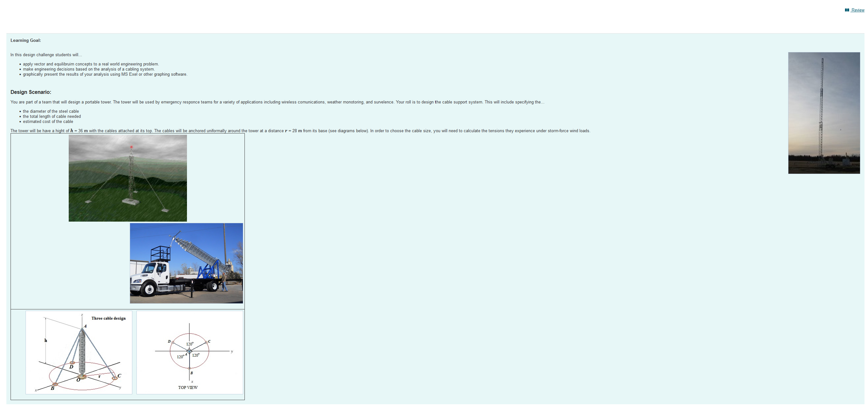Screen dimensions: 868x410
Task: Click the book icon beside Review
Action: tap(847, 10)
